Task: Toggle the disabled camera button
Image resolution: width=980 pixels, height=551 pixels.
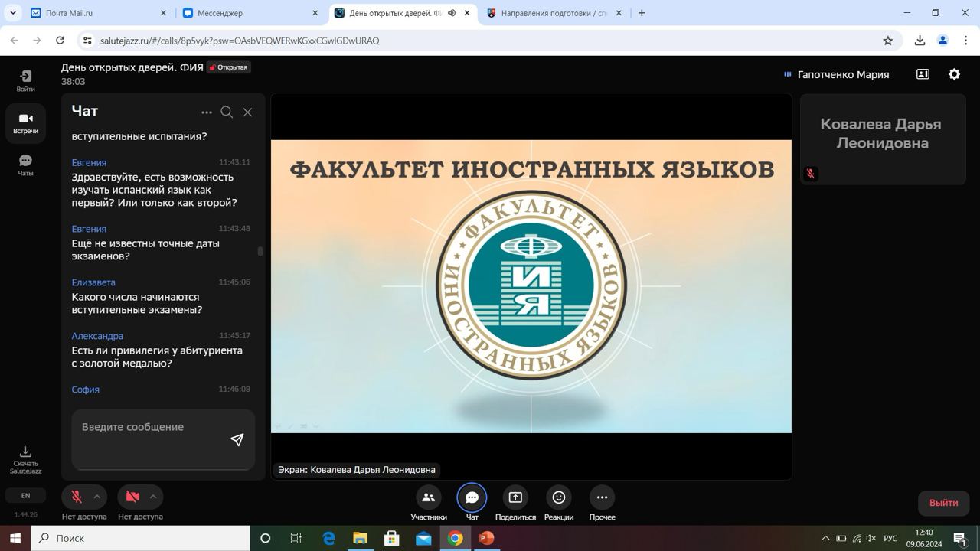Action: (x=132, y=497)
